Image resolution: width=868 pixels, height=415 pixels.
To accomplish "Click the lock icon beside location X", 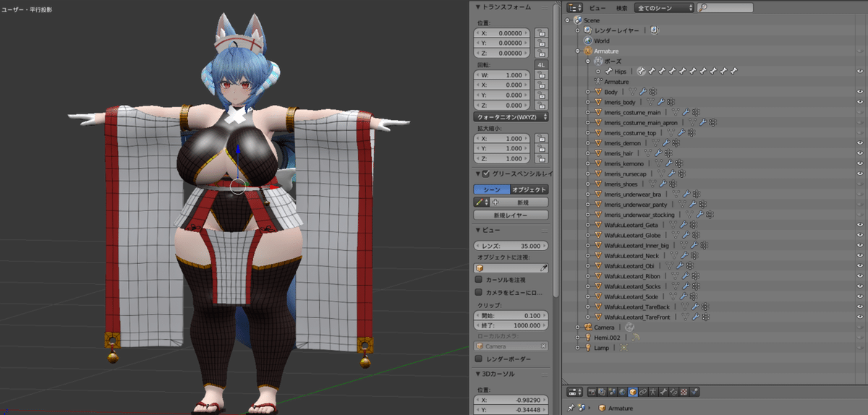I will point(541,33).
